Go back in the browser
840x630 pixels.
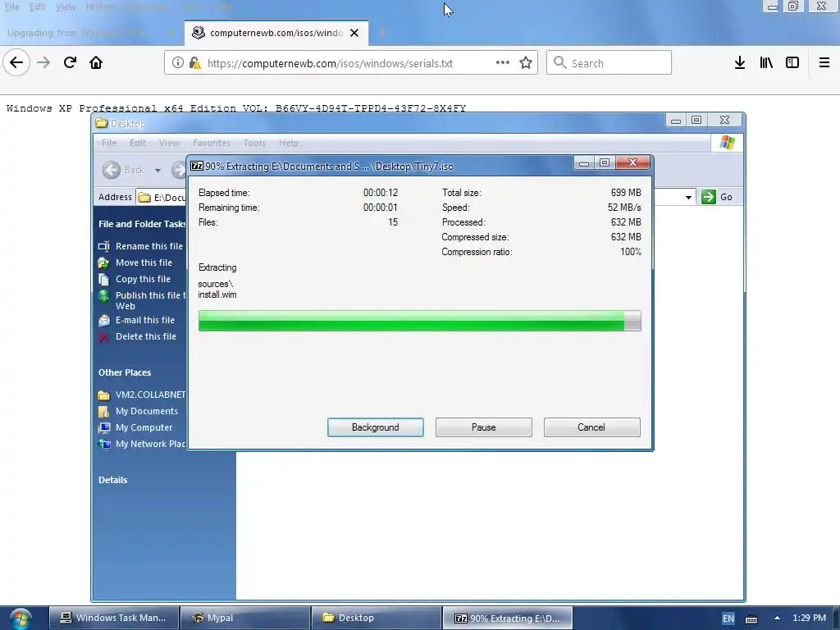pos(16,62)
